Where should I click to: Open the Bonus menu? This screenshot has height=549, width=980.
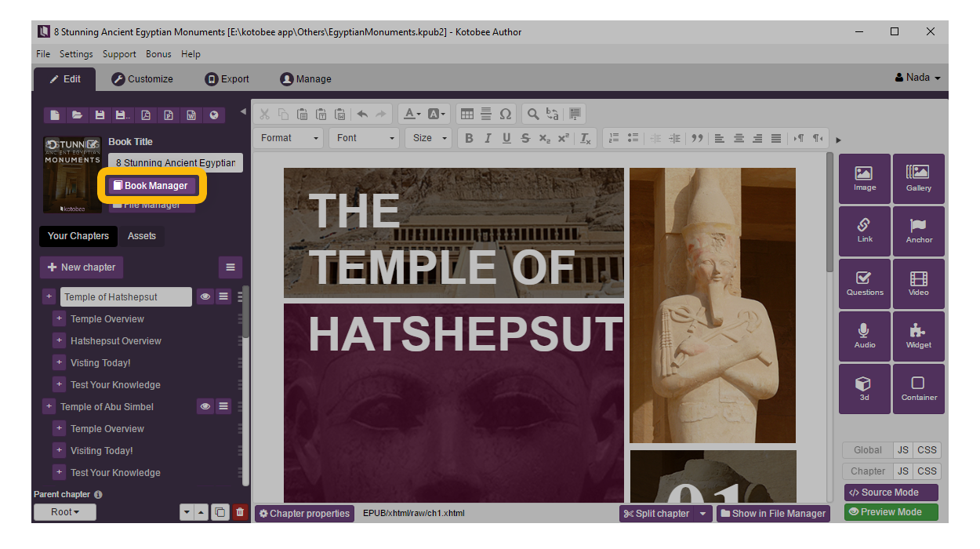tap(158, 54)
